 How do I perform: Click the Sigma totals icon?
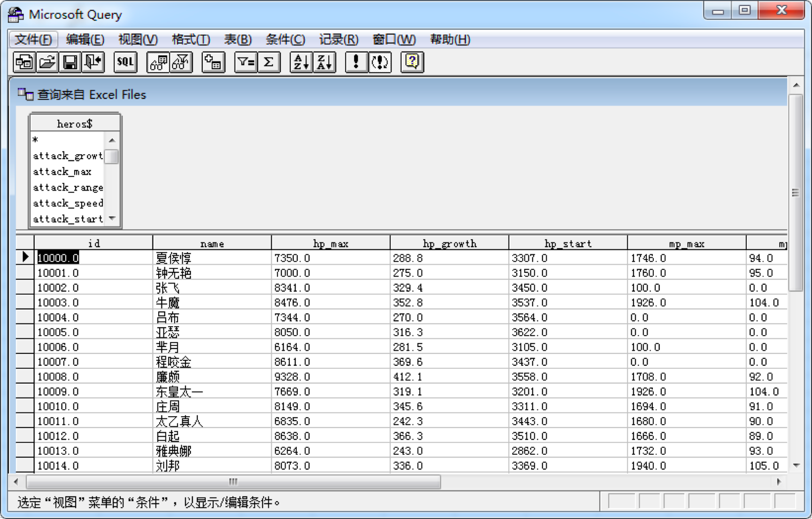[269, 62]
